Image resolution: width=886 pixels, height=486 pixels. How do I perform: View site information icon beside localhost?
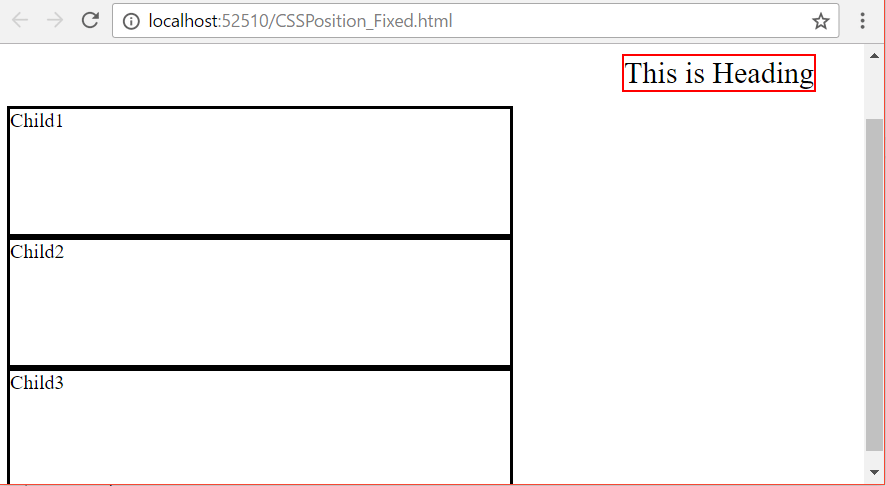131,21
